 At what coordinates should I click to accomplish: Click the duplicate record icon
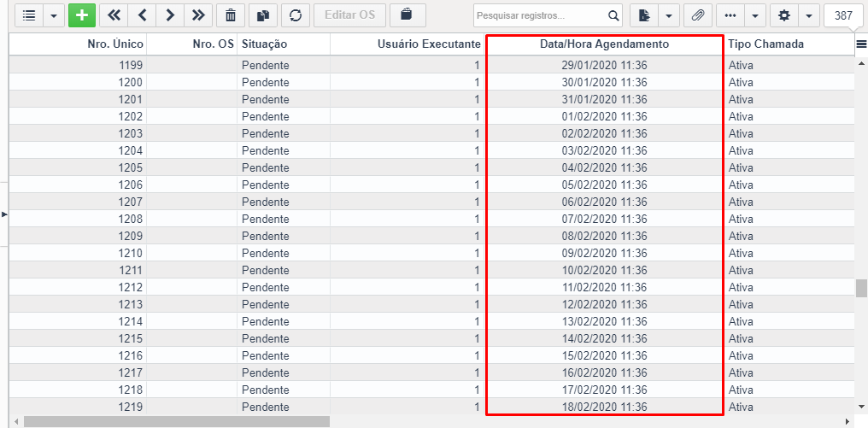click(x=263, y=15)
